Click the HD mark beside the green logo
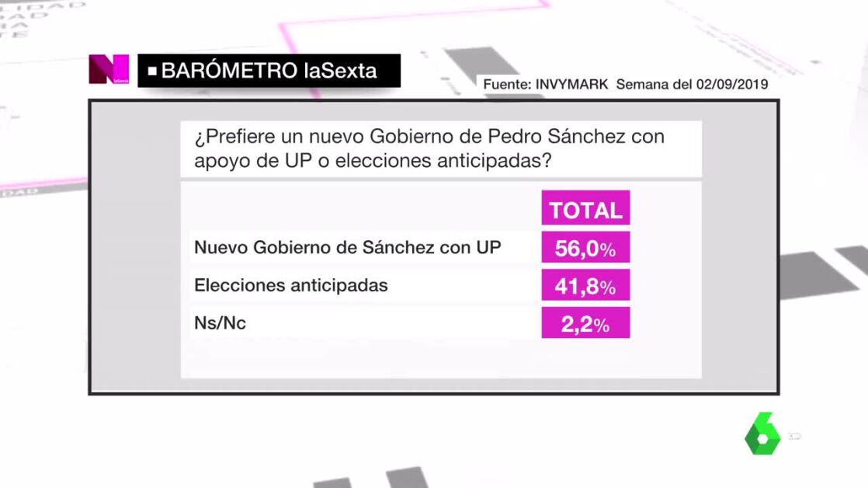 click(x=793, y=436)
